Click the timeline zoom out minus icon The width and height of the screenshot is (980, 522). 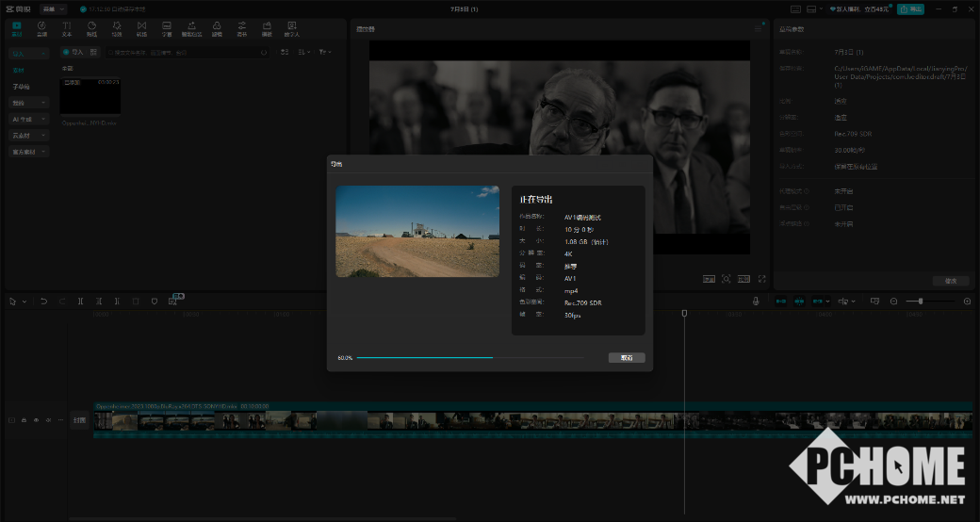(893, 302)
